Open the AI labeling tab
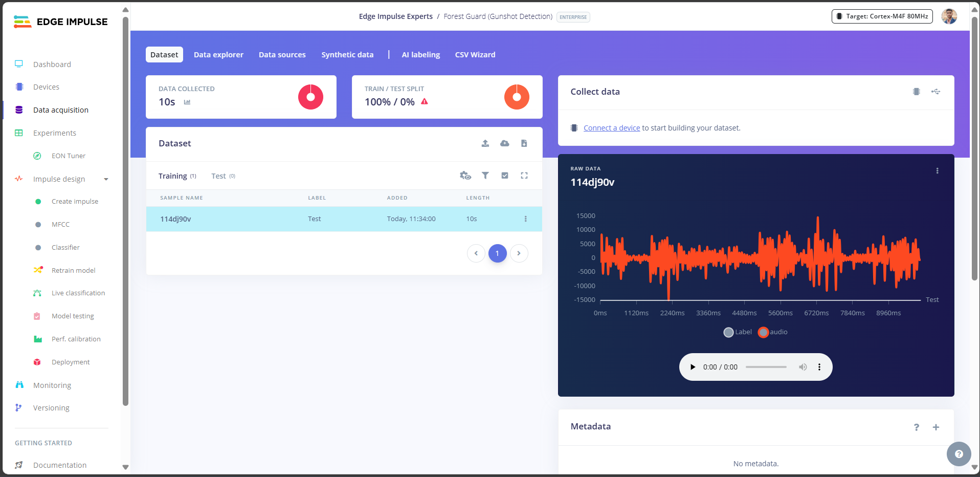The height and width of the screenshot is (477, 980). pos(421,55)
